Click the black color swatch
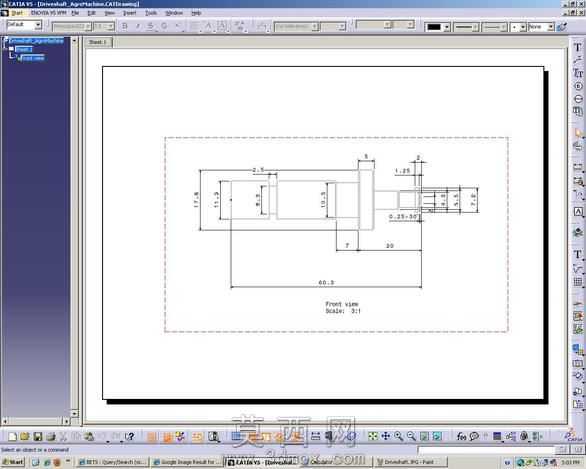Screen dimensions: 586x469 434,27
